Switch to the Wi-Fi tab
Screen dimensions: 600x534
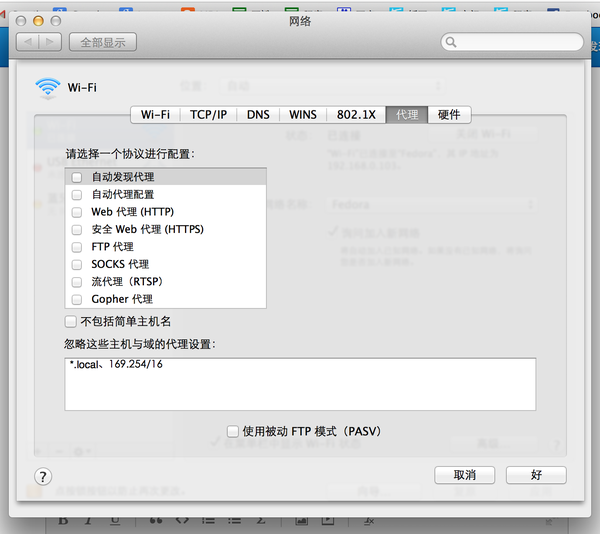(155, 115)
